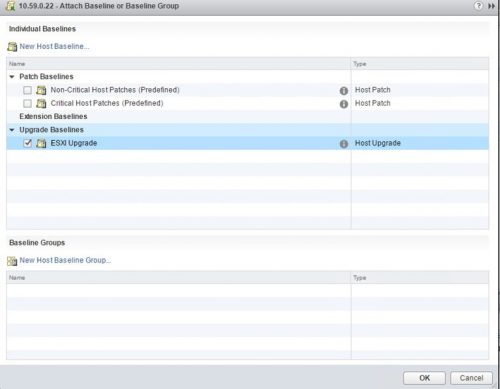Click the ESXi Upgrade baseline folder icon
The image size is (500, 389).
[41, 143]
